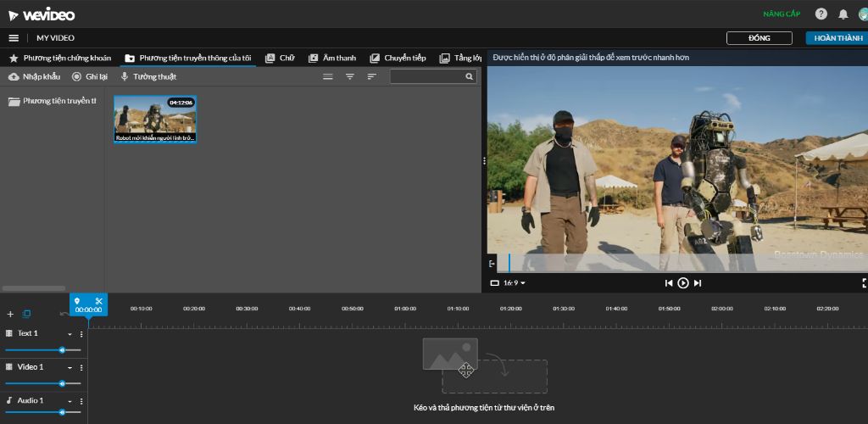Image resolution: width=868 pixels, height=424 pixels.
Task: Open the Video 1 track options menu
Action: pyautogui.click(x=81, y=368)
